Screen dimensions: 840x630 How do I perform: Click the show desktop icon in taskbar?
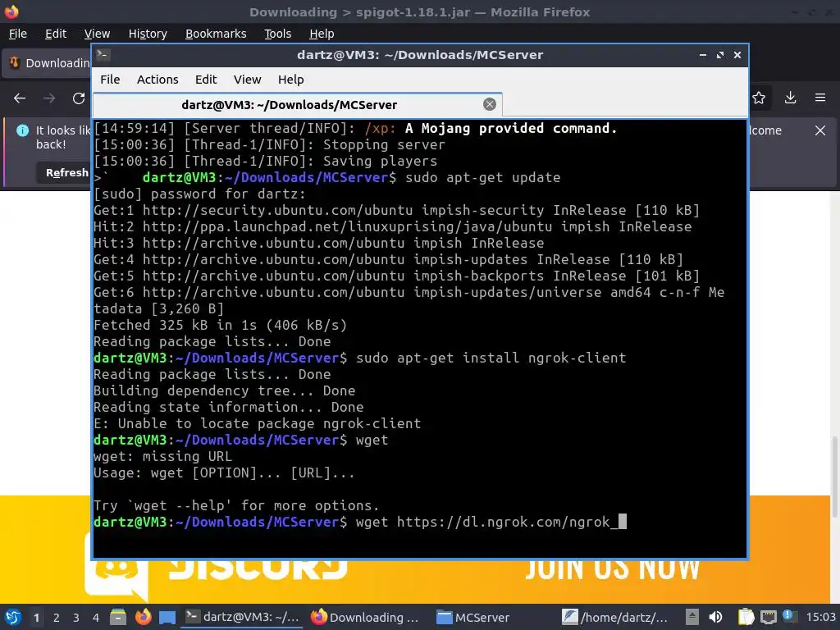pyautogui.click(x=167, y=617)
